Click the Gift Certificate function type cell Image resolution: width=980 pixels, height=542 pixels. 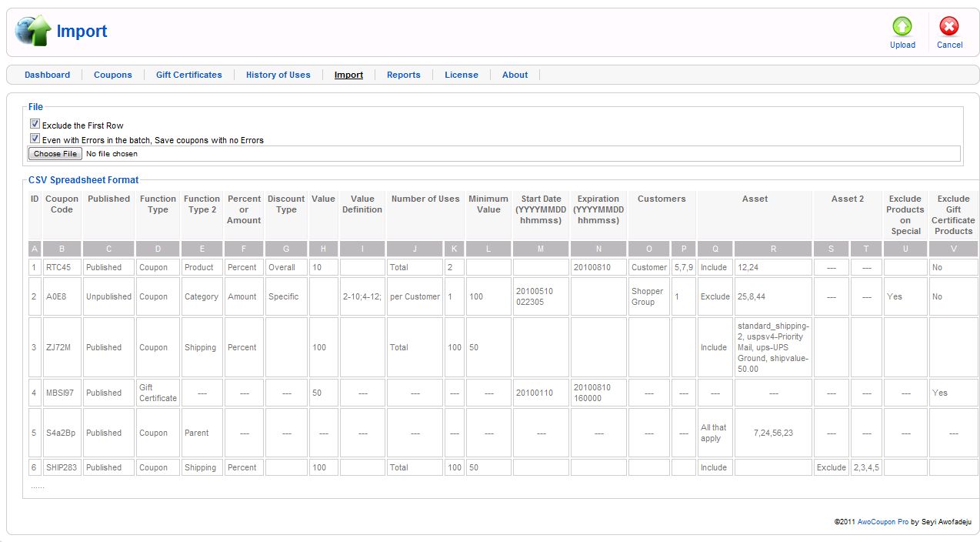click(158, 393)
